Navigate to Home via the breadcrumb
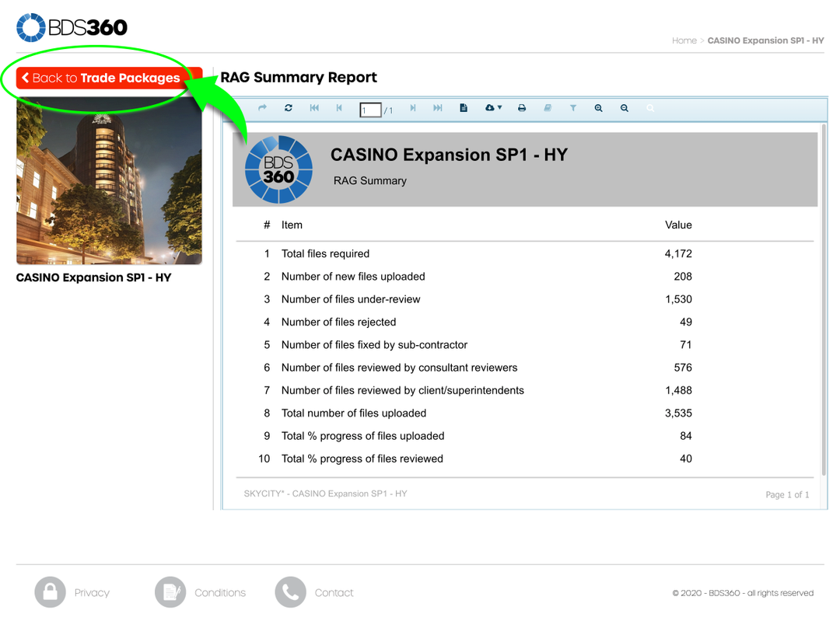 click(684, 40)
